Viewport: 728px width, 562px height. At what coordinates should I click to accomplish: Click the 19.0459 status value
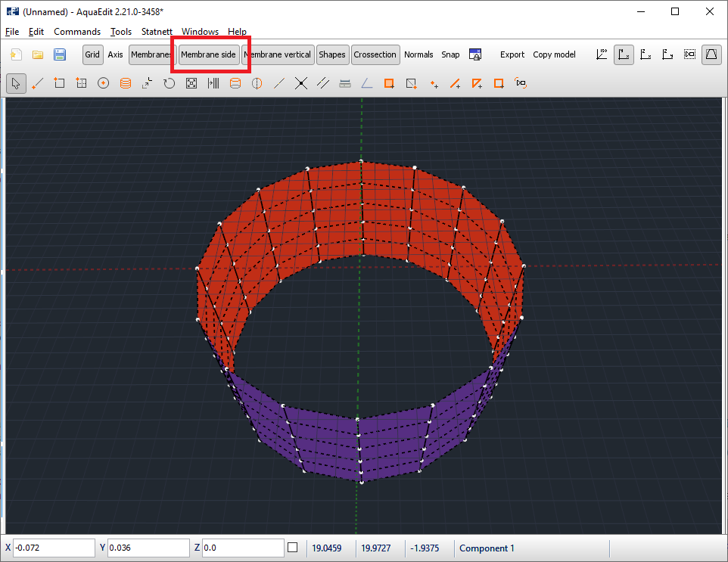point(326,548)
